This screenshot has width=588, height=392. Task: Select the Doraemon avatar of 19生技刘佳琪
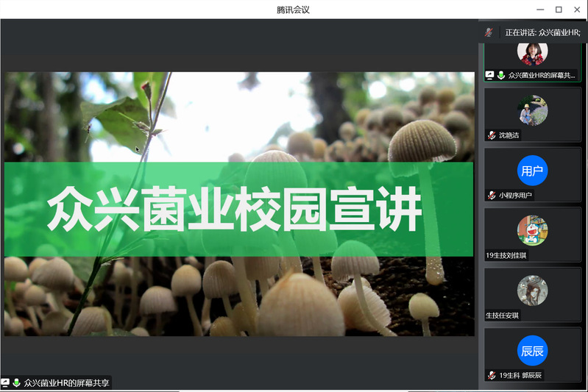pos(533,230)
